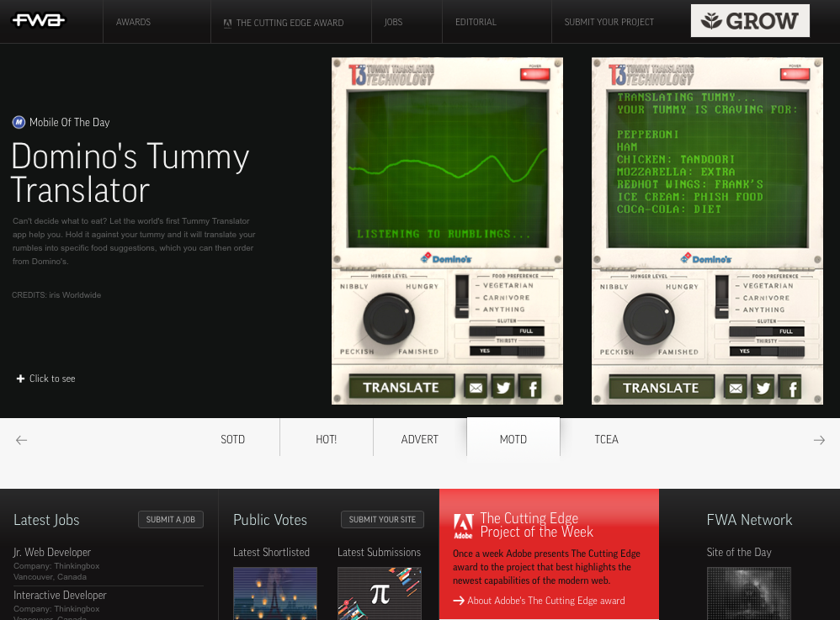Image resolution: width=840 pixels, height=620 pixels.
Task: Toggle the gluten switch on right device
Action: (767, 331)
